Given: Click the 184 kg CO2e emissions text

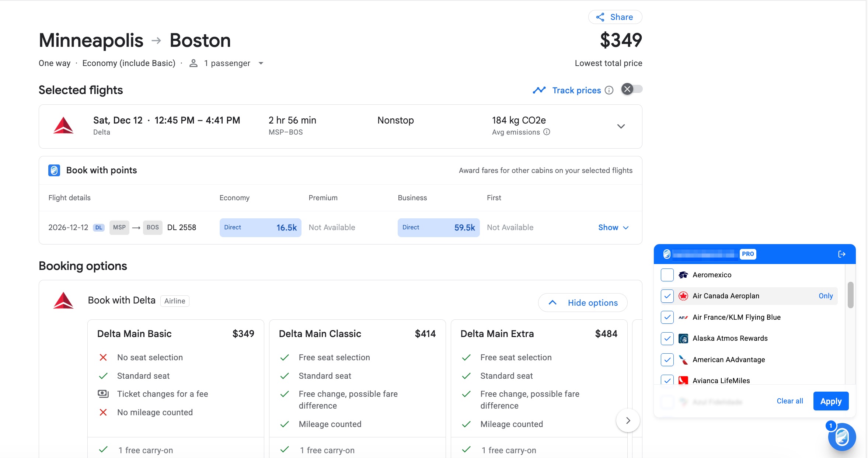Looking at the screenshot, I should (519, 120).
